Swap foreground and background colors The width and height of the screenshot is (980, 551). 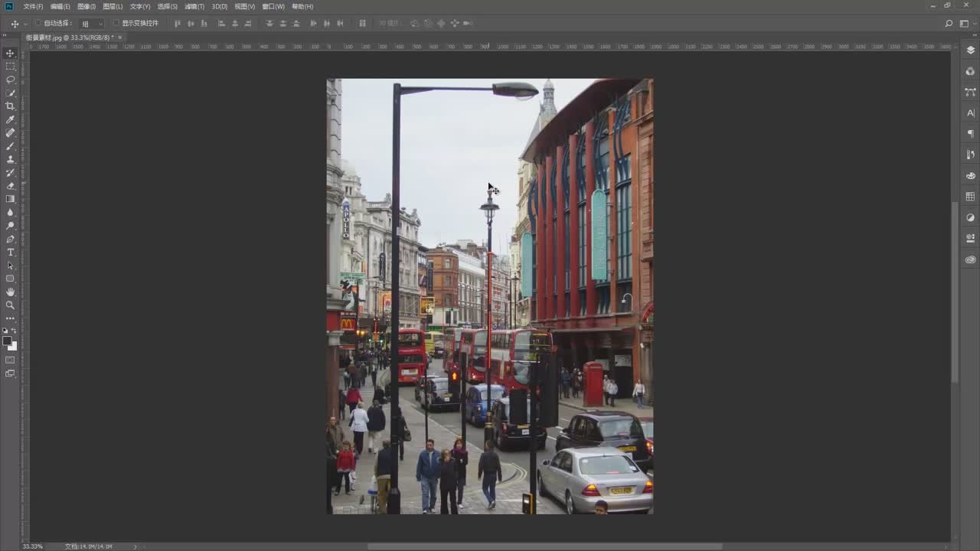click(x=15, y=331)
